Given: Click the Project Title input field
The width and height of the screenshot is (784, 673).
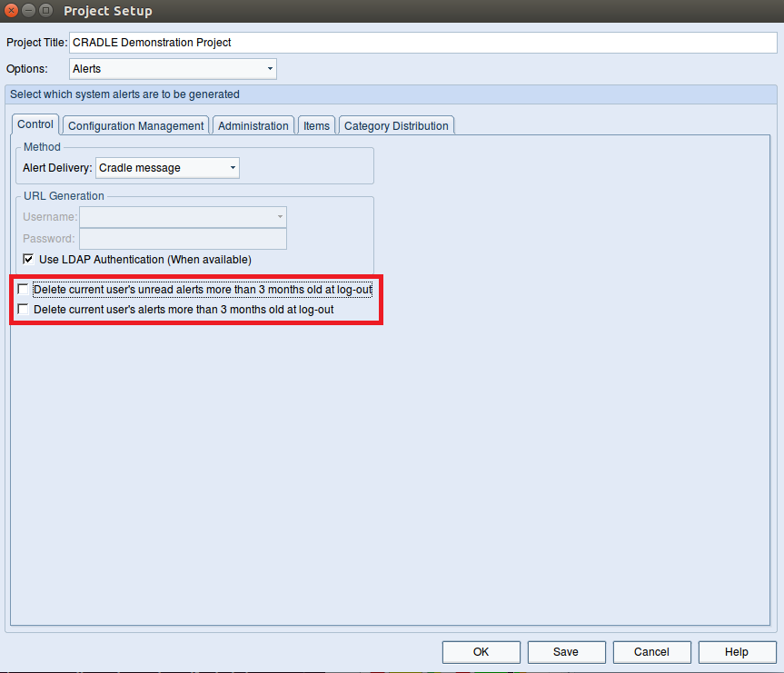Looking at the screenshot, I should [423, 43].
